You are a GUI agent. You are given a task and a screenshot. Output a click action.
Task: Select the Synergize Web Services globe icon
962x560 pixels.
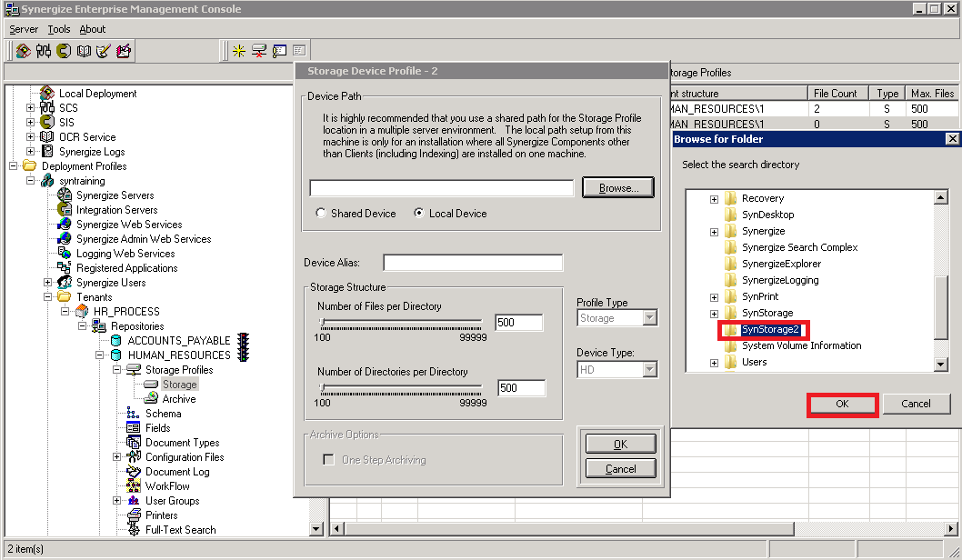click(x=65, y=225)
